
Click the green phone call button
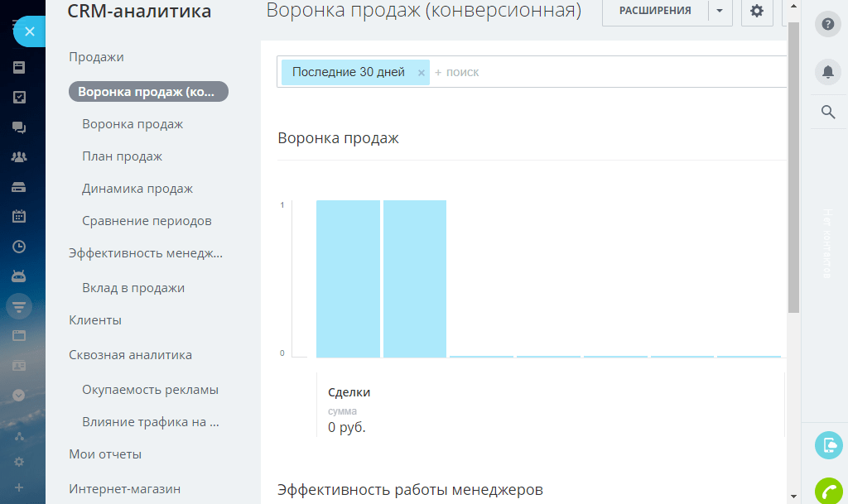pos(827,492)
